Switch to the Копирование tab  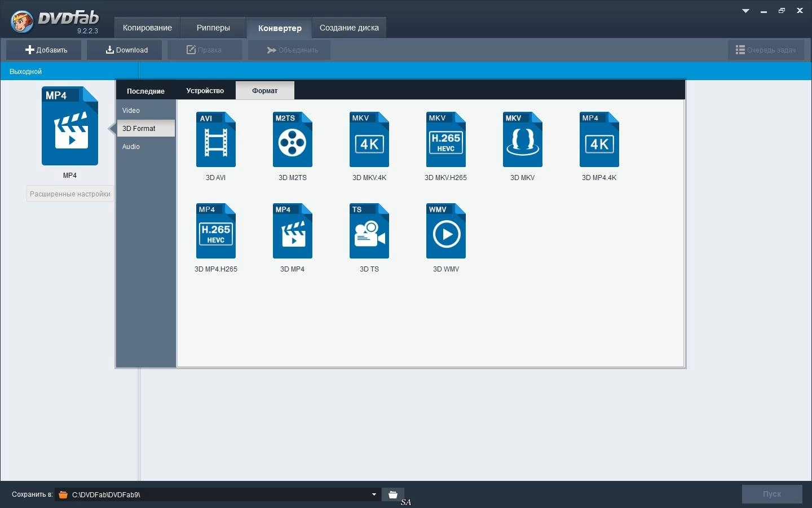(x=147, y=28)
